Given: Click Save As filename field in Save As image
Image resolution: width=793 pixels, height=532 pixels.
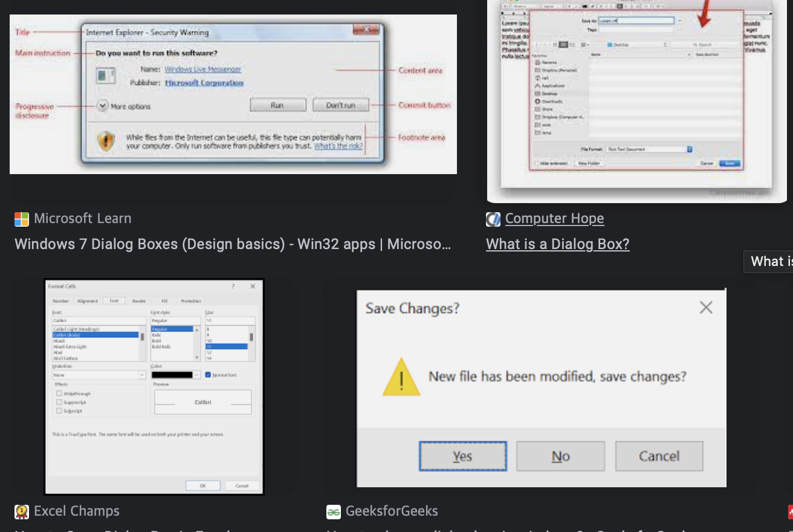Looking at the screenshot, I should [x=636, y=21].
